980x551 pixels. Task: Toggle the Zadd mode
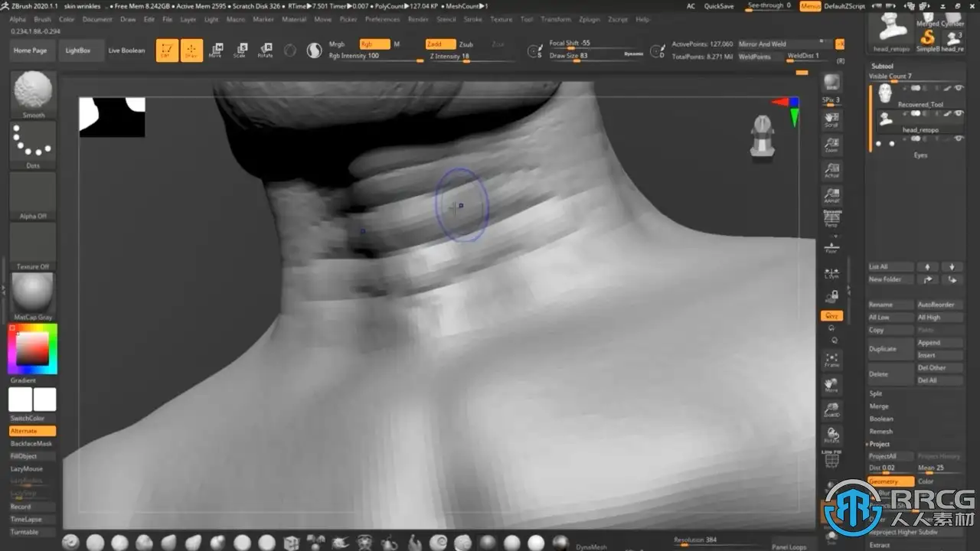pos(440,44)
